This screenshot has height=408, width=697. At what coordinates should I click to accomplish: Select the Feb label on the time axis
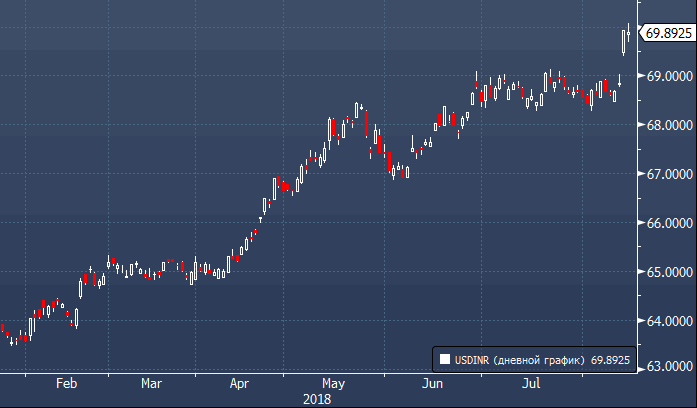[67, 383]
